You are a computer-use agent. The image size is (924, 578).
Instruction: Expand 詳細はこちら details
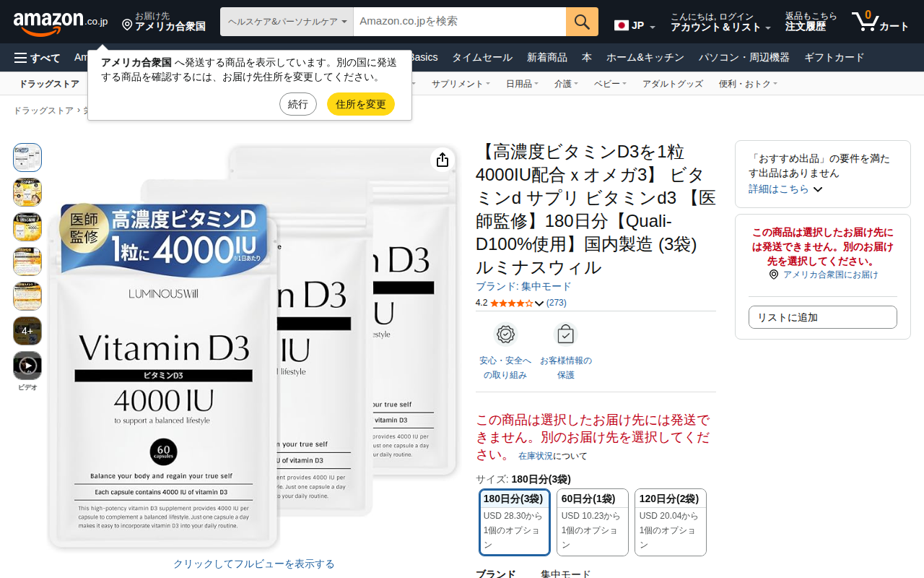(785, 189)
